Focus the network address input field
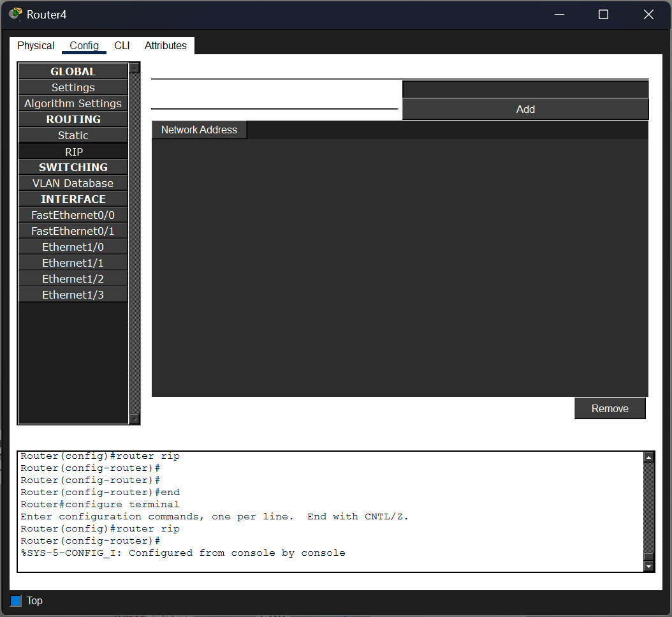This screenshot has height=617, width=672. (525, 89)
